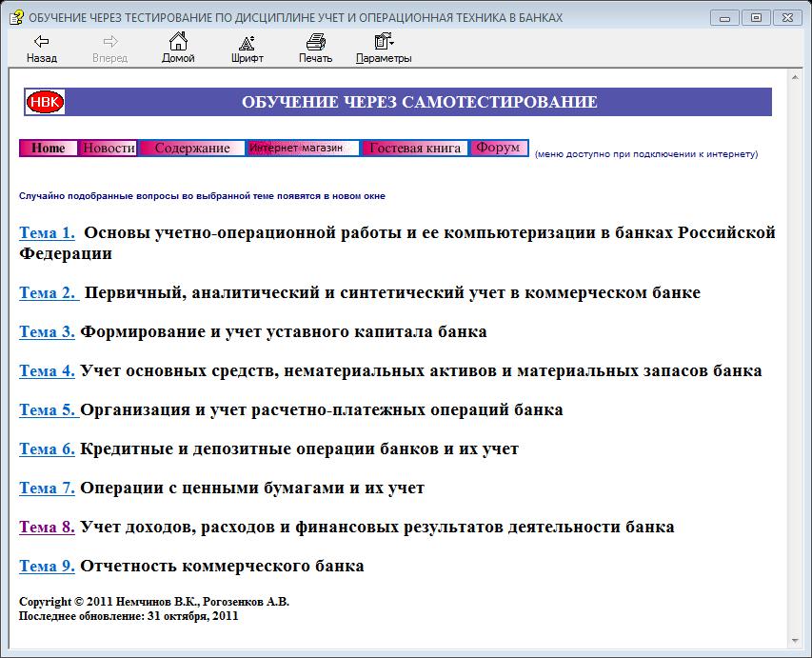Click the title 'Формирование и учет уставного капитала банка'

(284, 331)
